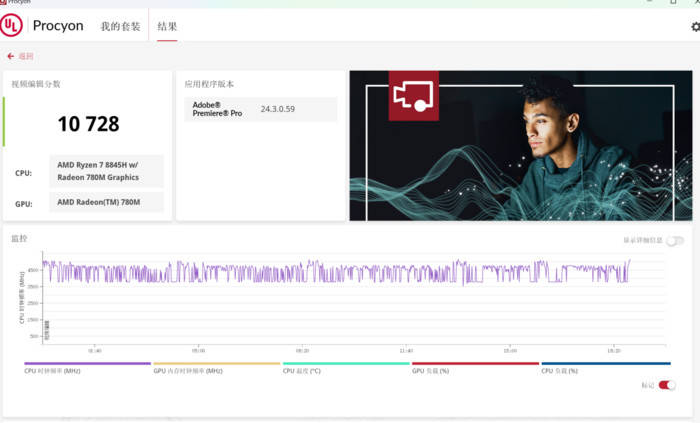Select the teal CPU temperature legend
Screen dimensions: 700x423
point(346,368)
